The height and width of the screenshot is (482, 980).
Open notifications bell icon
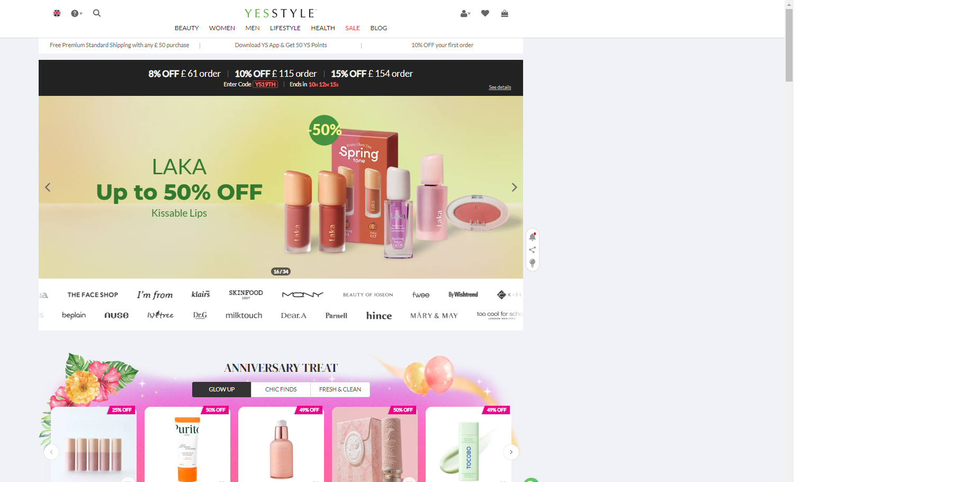pyautogui.click(x=533, y=237)
